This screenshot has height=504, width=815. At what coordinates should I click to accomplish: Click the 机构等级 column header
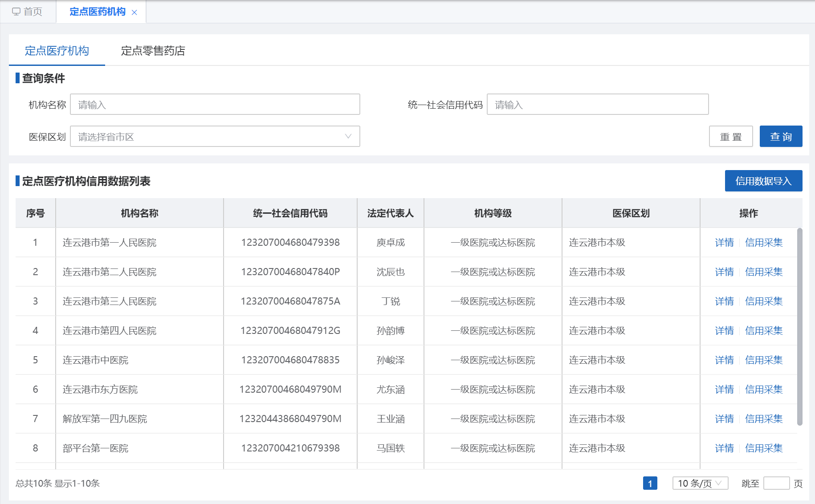493,213
